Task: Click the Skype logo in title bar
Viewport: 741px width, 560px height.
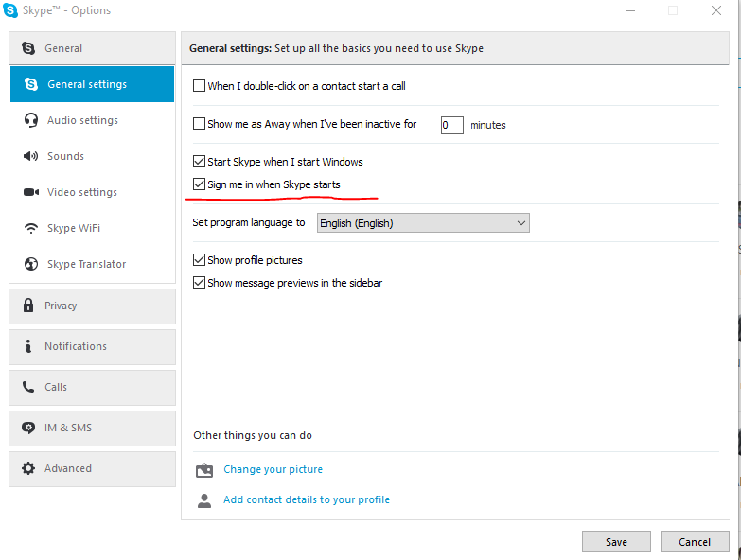Action: [x=9, y=9]
